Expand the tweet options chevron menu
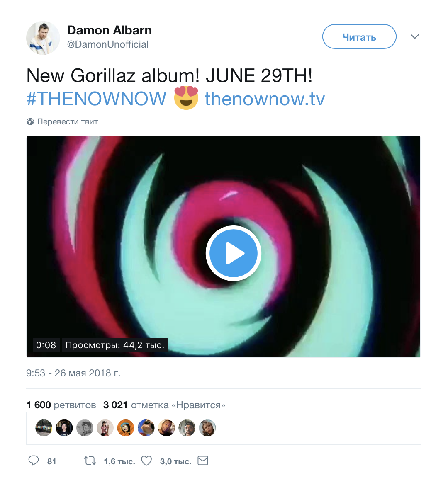This screenshot has width=448, height=480. 414,37
